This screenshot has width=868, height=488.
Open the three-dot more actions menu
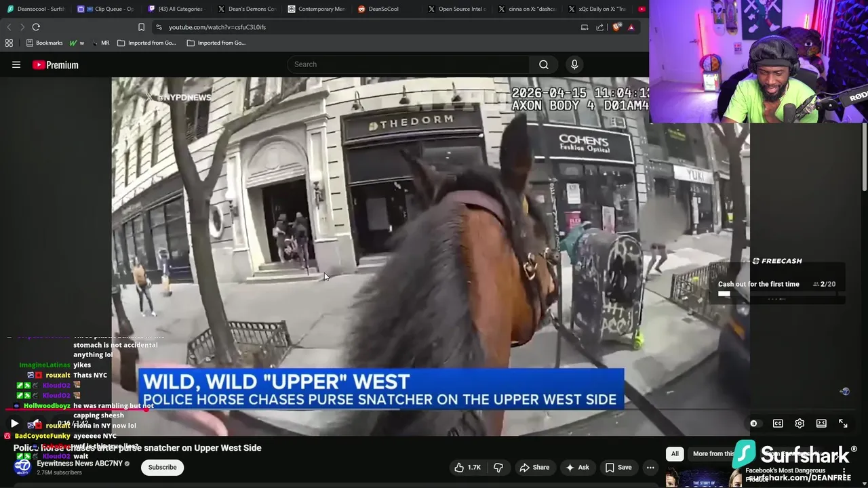[650, 467]
